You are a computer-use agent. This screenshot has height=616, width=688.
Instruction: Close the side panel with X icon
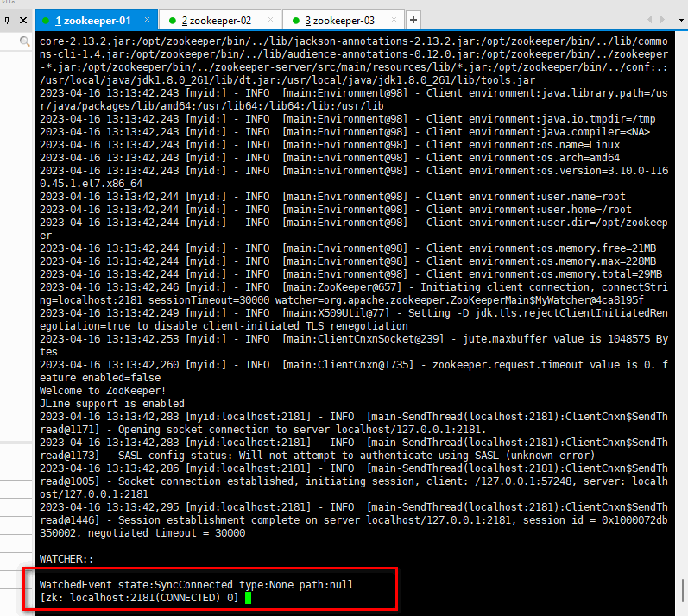coord(23,20)
